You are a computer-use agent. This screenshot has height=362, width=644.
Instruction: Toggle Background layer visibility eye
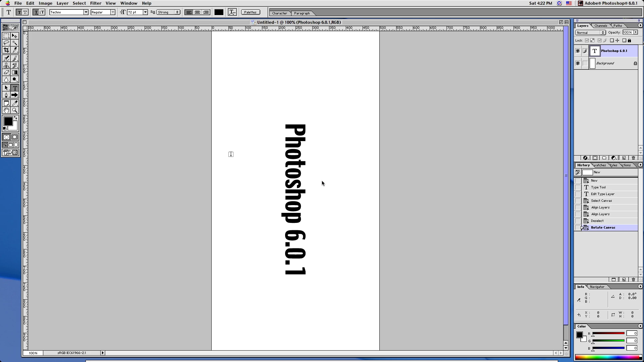(578, 63)
